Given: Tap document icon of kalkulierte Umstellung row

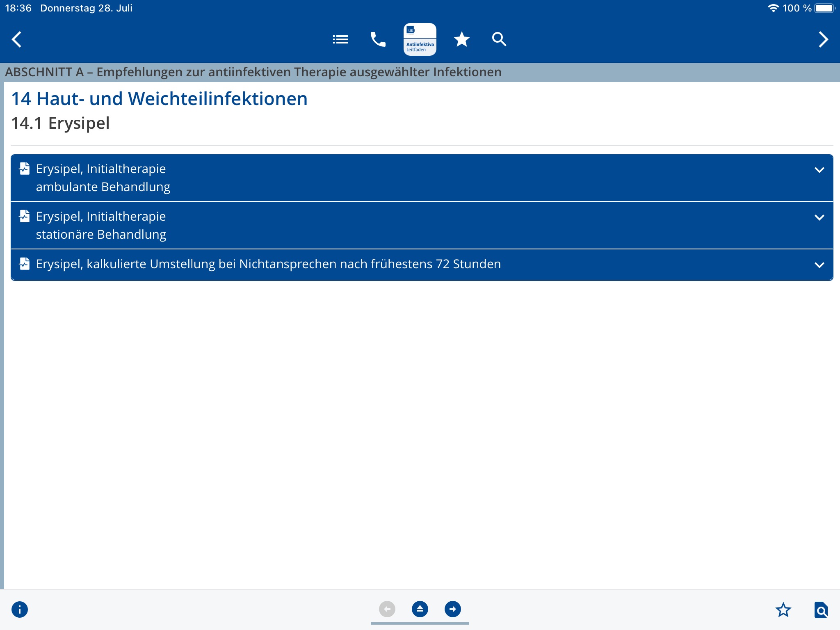Looking at the screenshot, I should (x=25, y=264).
